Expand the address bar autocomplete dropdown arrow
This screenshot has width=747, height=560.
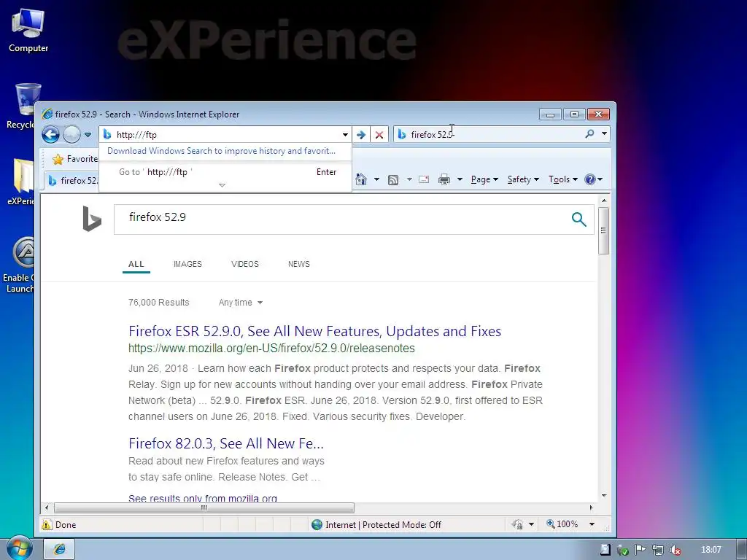pyautogui.click(x=345, y=135)
